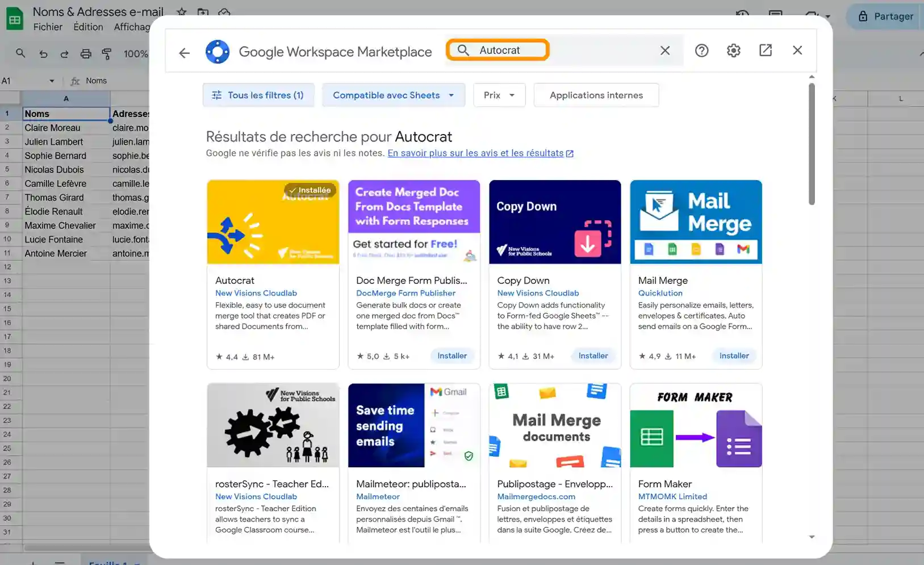924x565 pixels.
Task: Select the paint format tool
Action: pyautogui.click(x=106, y=54)
